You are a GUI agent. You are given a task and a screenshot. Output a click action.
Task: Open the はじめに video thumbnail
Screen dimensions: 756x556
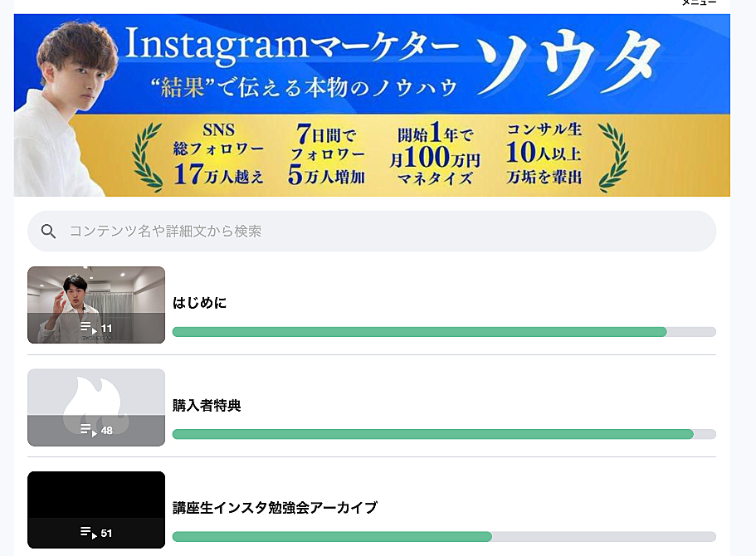point(96,305)
